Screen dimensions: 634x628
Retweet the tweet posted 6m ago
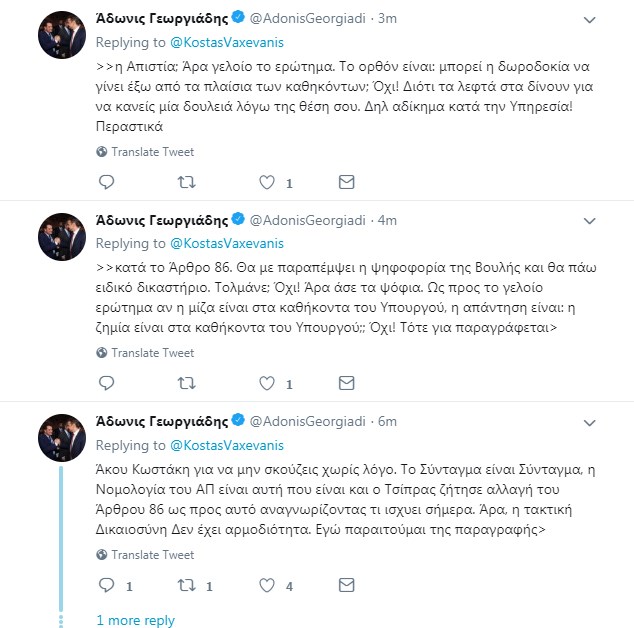[x=186, y=585]
